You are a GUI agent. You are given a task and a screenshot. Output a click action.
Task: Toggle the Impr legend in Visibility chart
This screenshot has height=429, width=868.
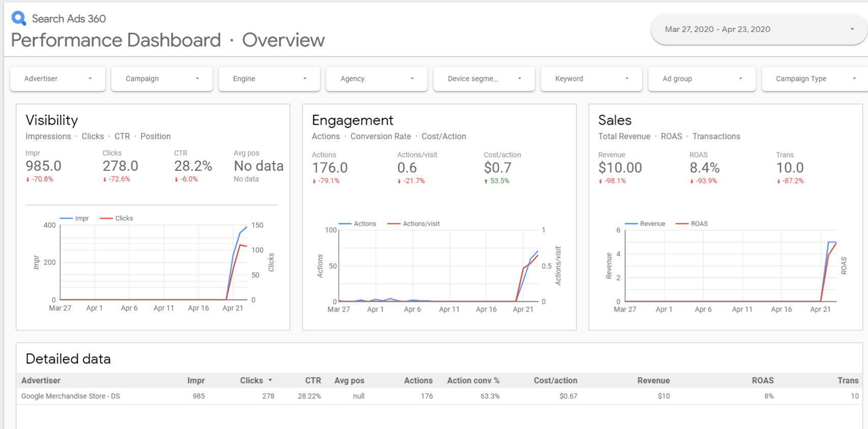75,219
